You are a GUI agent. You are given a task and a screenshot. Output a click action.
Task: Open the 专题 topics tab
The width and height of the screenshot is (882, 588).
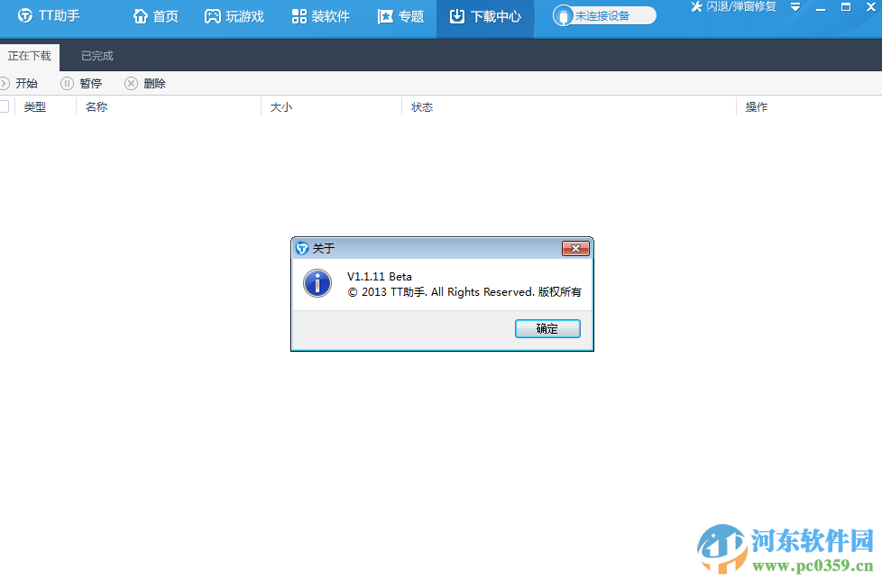click(x=400, y=16)
